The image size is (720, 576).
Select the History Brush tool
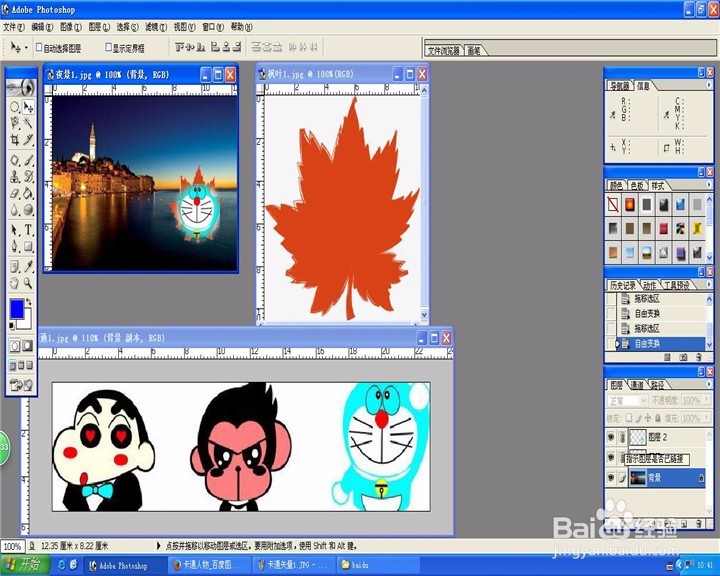pos(28,176)
